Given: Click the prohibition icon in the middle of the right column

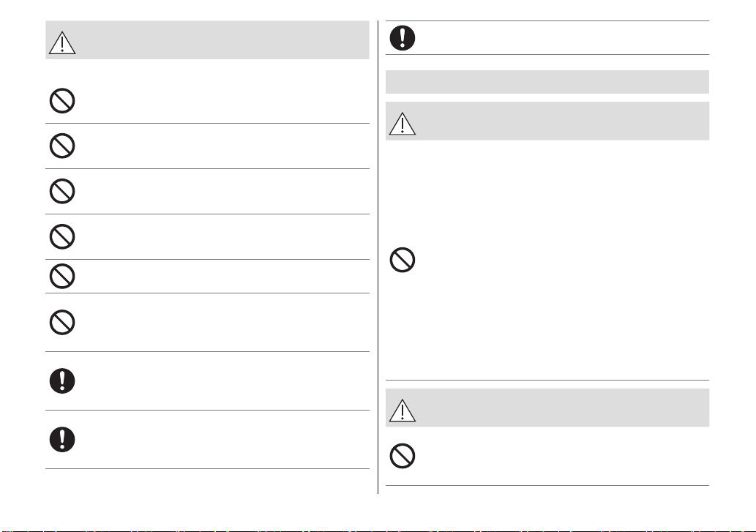Looking at the screenshot, I should 403,261.
